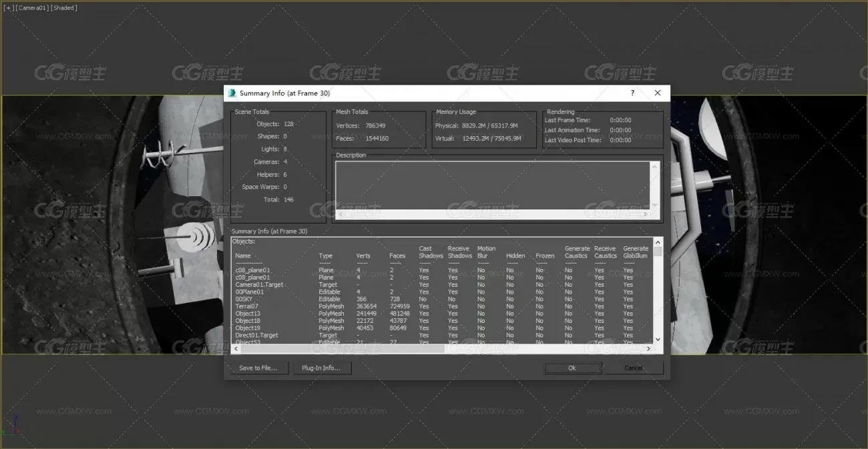Select the 00Plane01 object name
Viewport: 868px width, 449px height.
[x=249, y=292]
